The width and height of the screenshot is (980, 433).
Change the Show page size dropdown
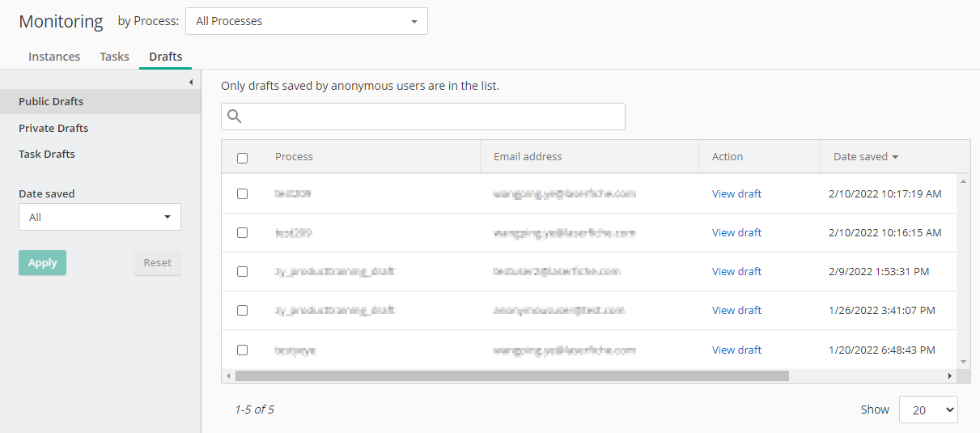click(x=928, y=410)
